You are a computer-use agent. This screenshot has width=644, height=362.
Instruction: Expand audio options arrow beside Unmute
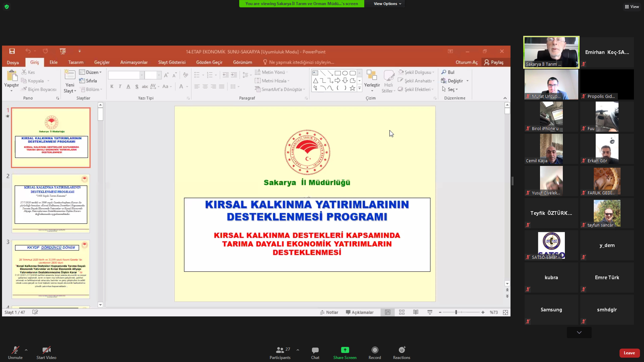click(26, 350)
